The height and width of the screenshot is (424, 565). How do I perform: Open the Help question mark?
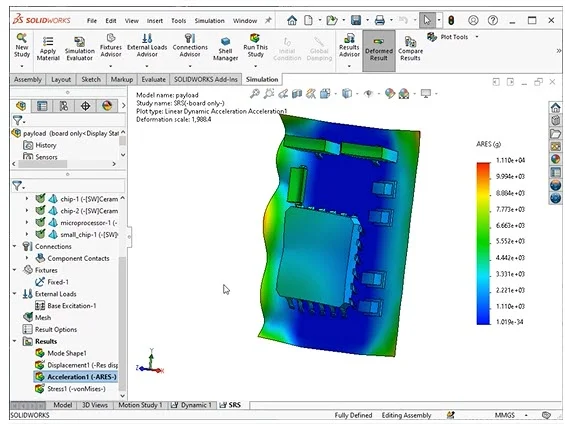tap(493, 21)
